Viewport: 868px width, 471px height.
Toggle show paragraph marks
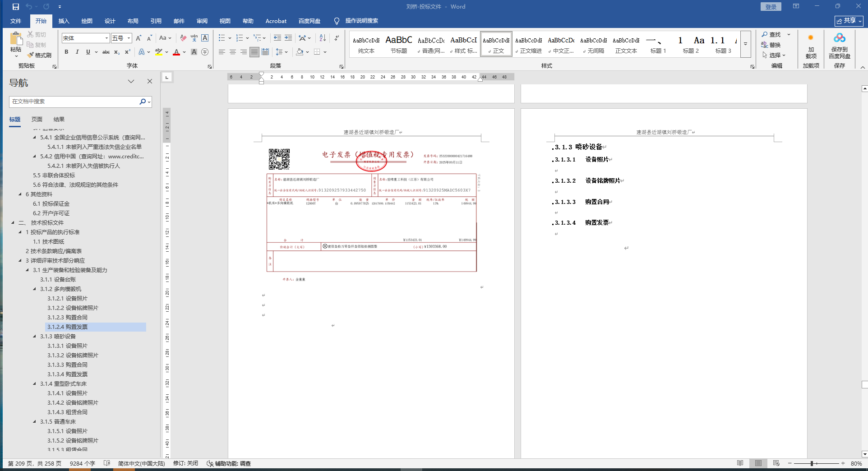pos(337,38)
